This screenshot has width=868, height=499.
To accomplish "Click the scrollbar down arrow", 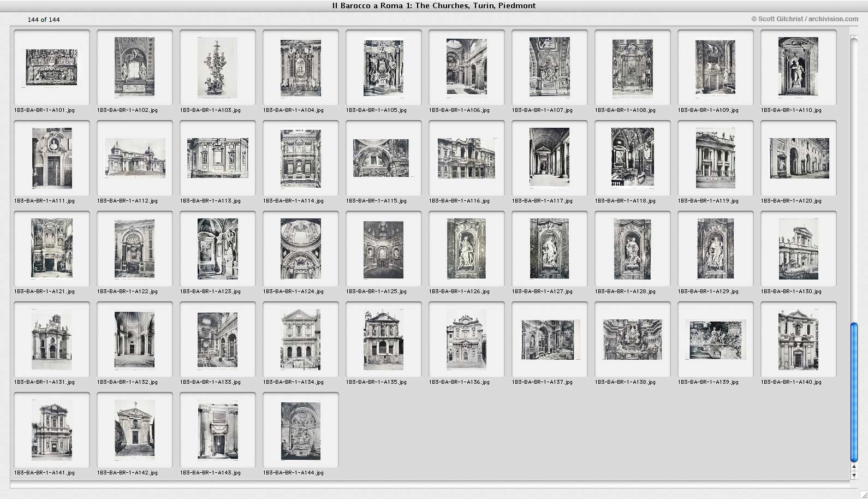I will point(854,476).
